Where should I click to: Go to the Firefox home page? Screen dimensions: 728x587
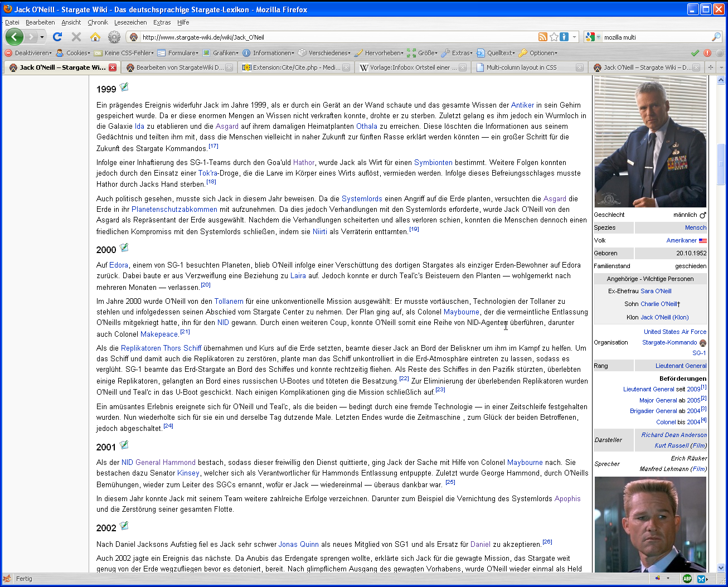click(95, 37)
